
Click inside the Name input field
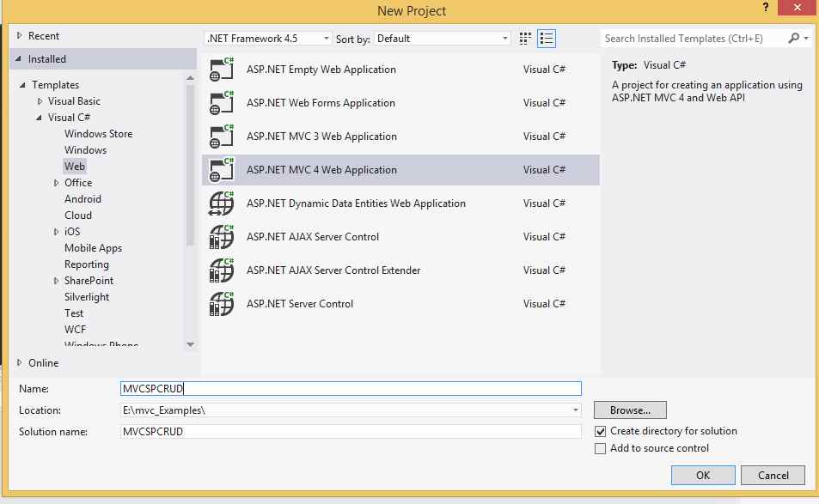coord(344,388)
